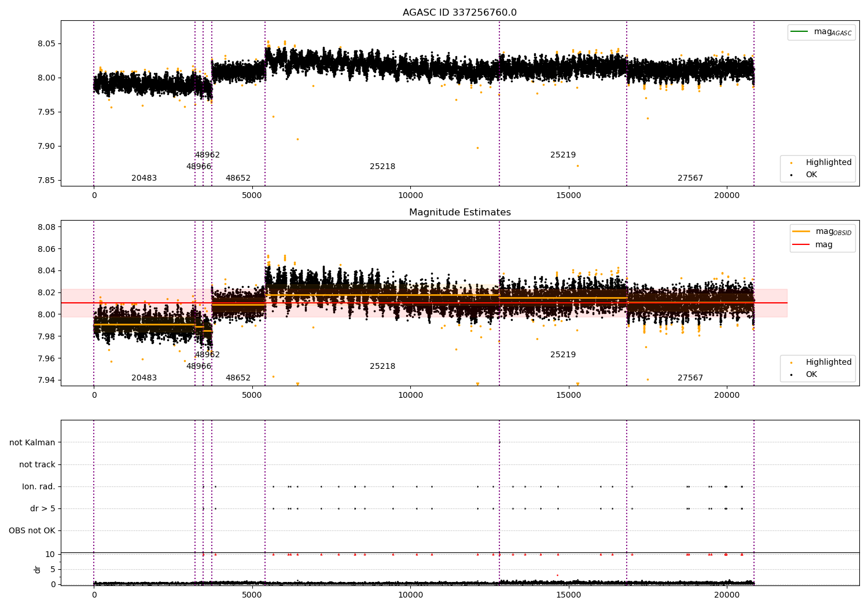
Task: Click the green line sample in the mag AGASC legend
Action: (x=800, y=31)
